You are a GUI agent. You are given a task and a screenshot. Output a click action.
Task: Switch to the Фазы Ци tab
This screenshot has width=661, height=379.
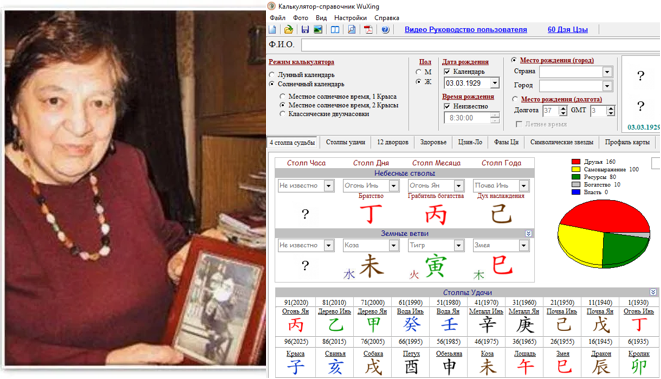click(506, 142)
